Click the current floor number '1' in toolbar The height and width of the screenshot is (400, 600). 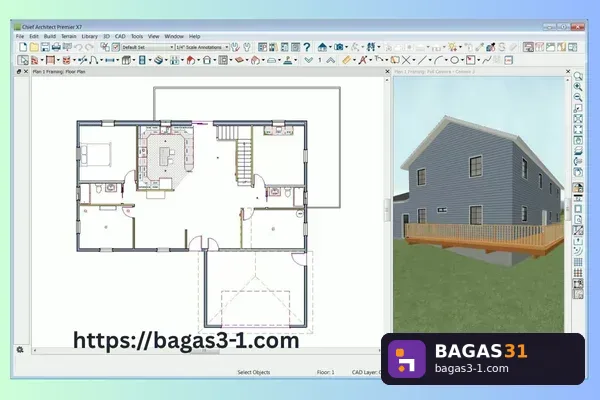pyautogui.click(x=320, y=60)
